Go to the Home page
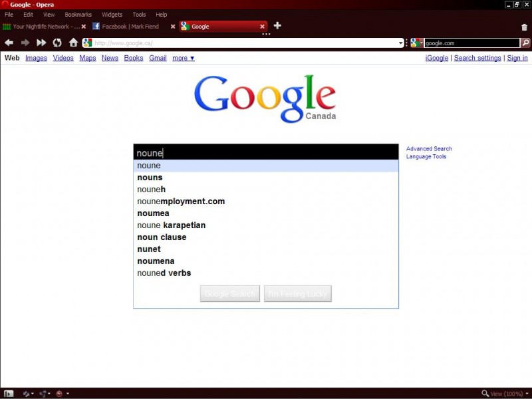 73,43
